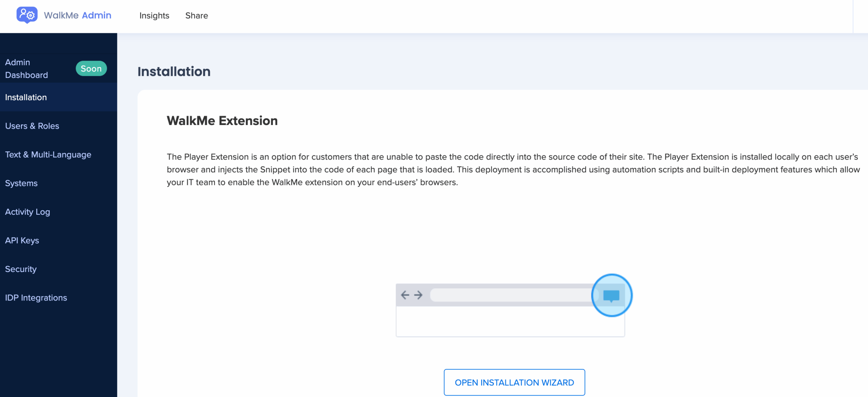Viewport: 868px width, 397px height.
Task: Click the forward arrow in the browser illustration
Action: click(418, 295)
